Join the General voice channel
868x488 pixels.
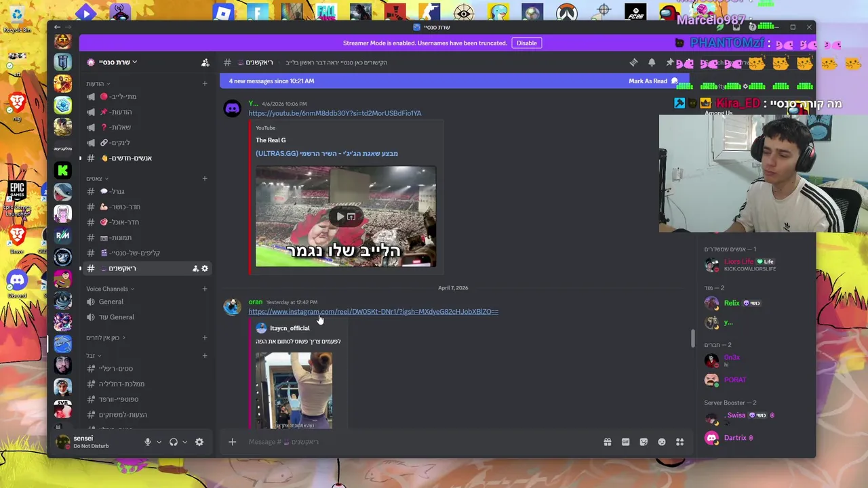tap(146, 302)
